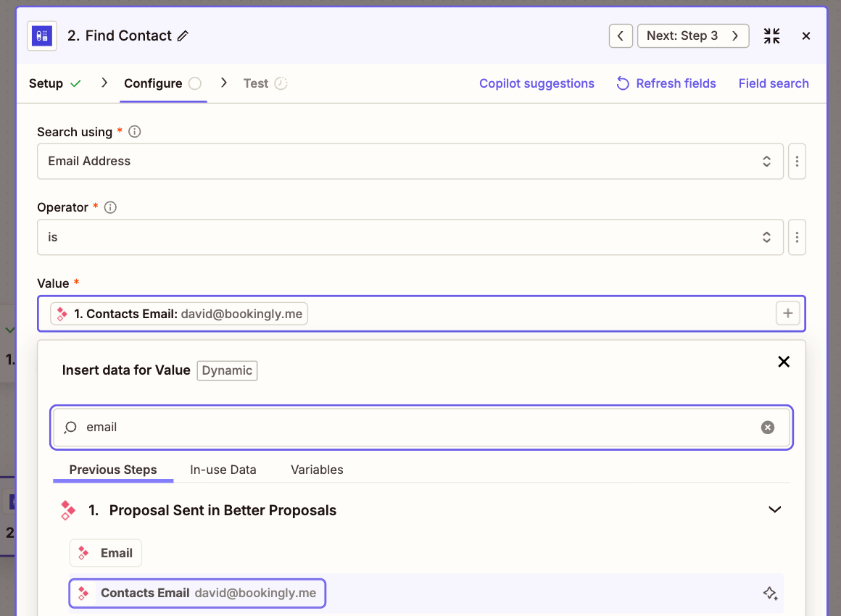Click sparkle icon on Contacts Email row
Image resolution: width=841 pixels, height=616 pixels.
click(770, 594)
